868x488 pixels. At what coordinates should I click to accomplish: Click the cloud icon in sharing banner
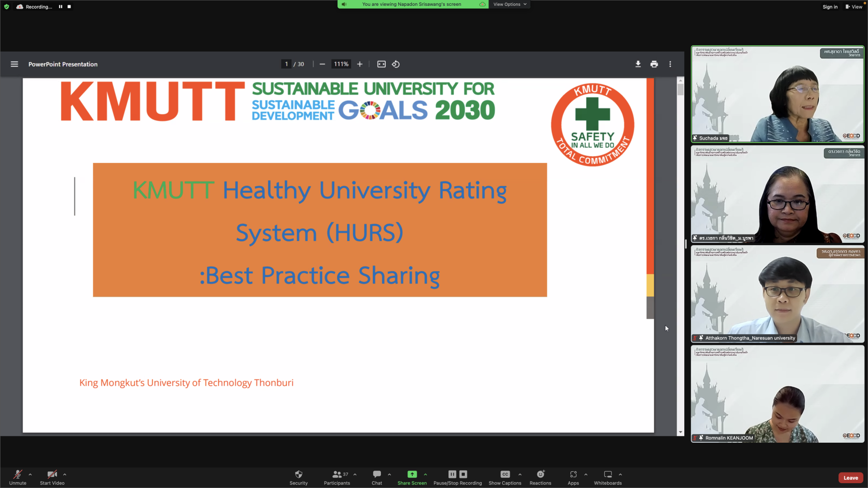(482, 4)
